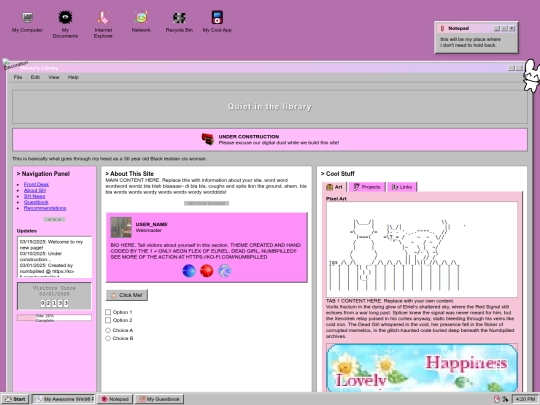The image size is (540, 405).
Task: Follow the About SH navigation link
Action: point(35,190)
